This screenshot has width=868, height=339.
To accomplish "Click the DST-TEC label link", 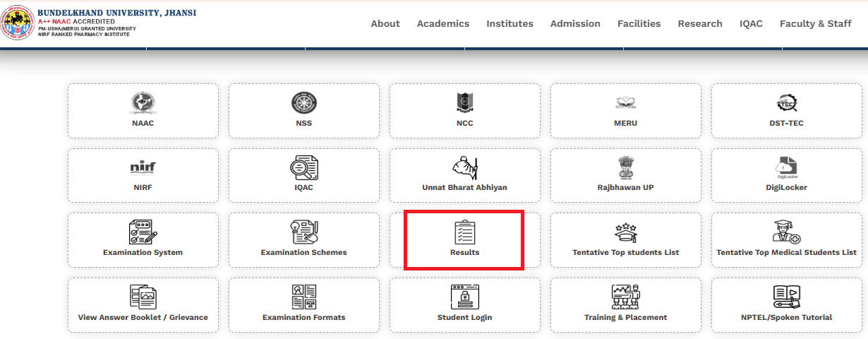I will (x=787, y=123).
